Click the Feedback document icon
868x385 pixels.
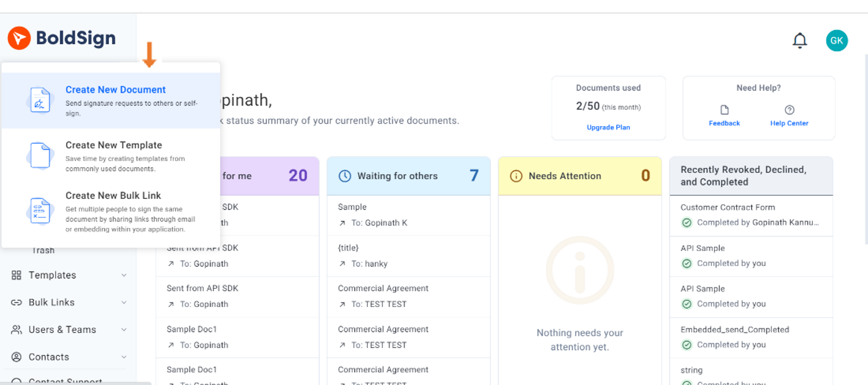pos(724,110)
